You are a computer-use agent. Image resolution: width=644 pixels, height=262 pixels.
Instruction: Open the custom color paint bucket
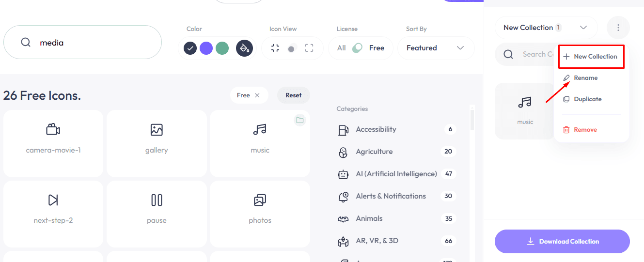[244, 48]
